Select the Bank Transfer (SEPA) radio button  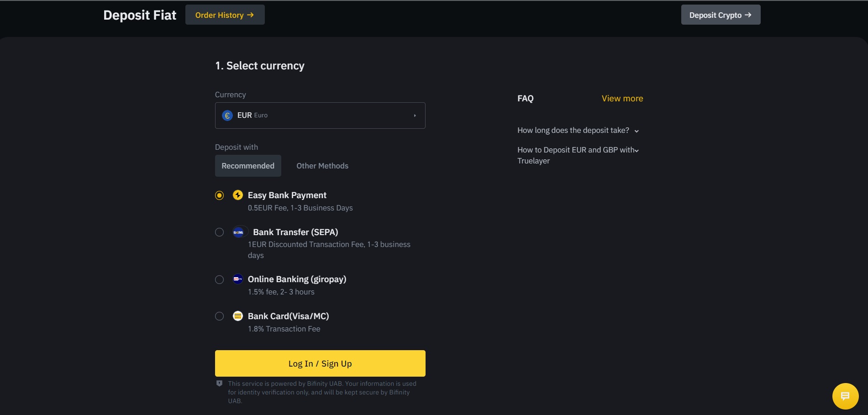pyautogui.click(x=220, y=232)
